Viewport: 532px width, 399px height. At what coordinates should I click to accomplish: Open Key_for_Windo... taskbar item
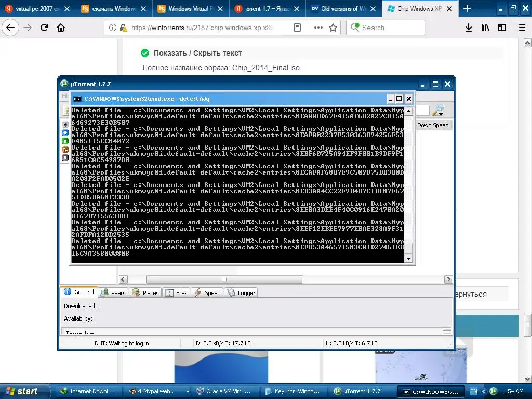click(x=292, y=391)
